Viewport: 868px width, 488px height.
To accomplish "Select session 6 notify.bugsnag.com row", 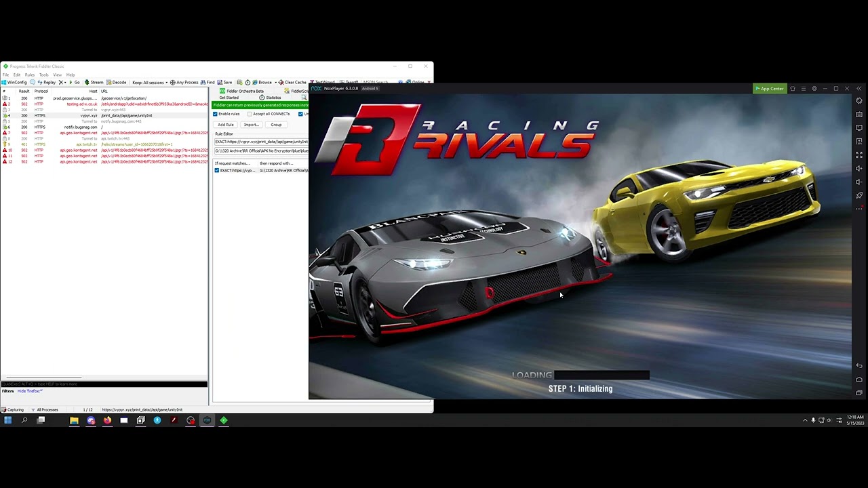I will tap(104, 127).
